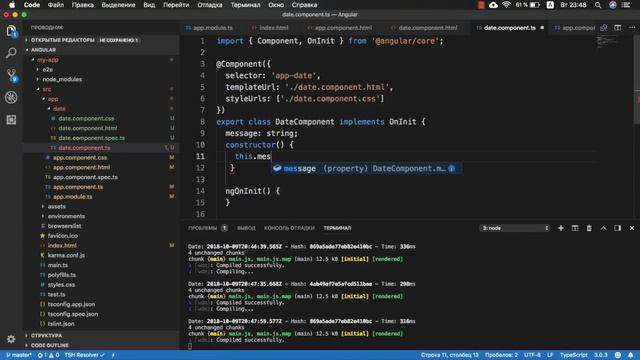Click the terminal input cursor line
640x360 pixels.
click(190, 346)
